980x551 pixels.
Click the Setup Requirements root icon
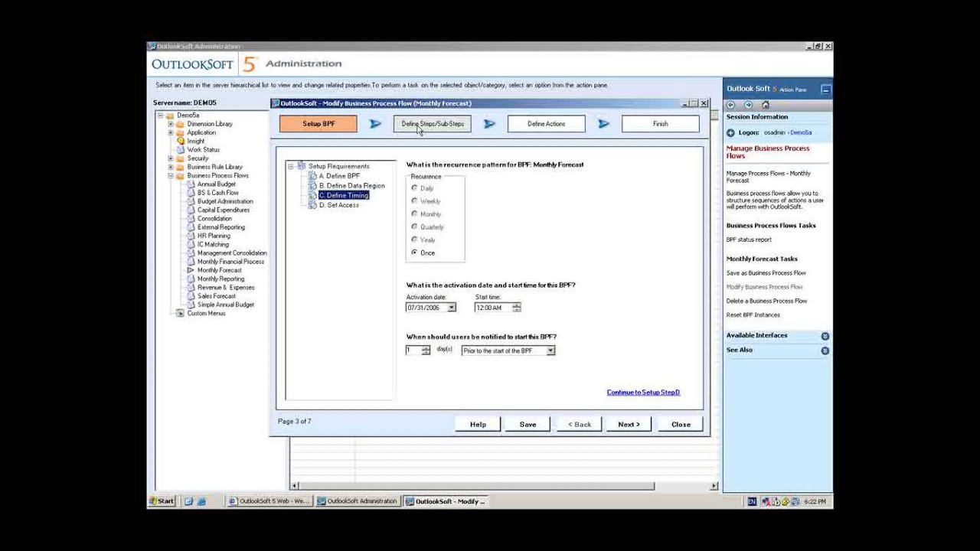tap(302, 166)
